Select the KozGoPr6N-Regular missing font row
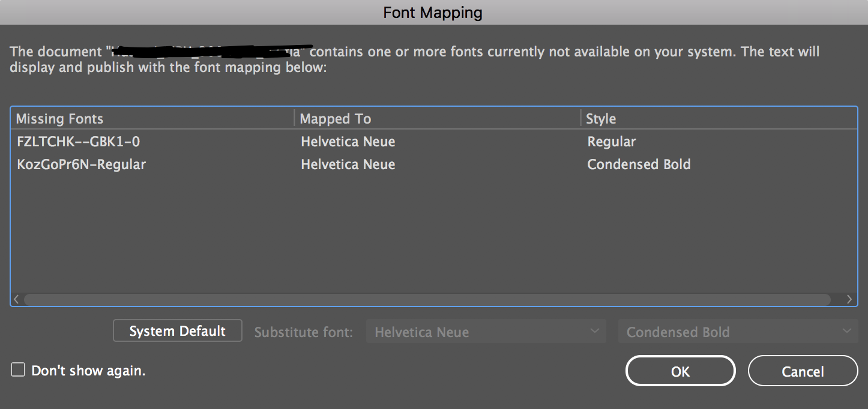 point(434,164)
